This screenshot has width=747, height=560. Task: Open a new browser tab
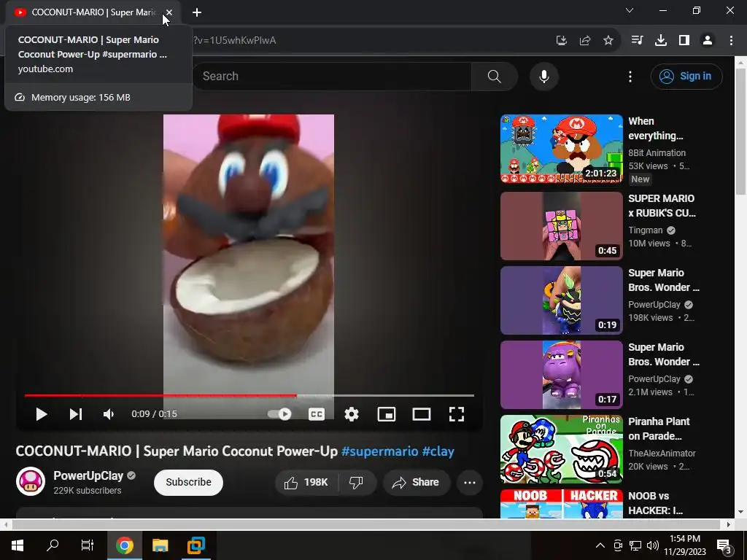click(197, 12)
